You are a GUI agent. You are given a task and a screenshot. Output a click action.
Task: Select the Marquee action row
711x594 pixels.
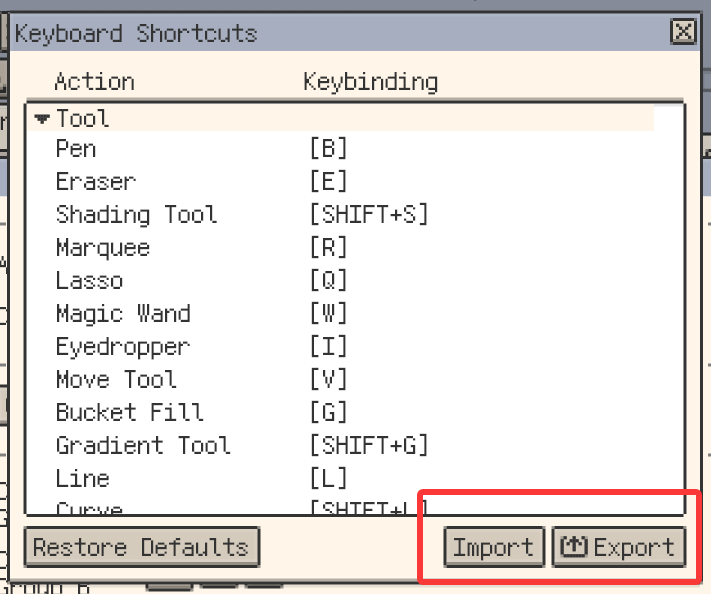[102, 248]
